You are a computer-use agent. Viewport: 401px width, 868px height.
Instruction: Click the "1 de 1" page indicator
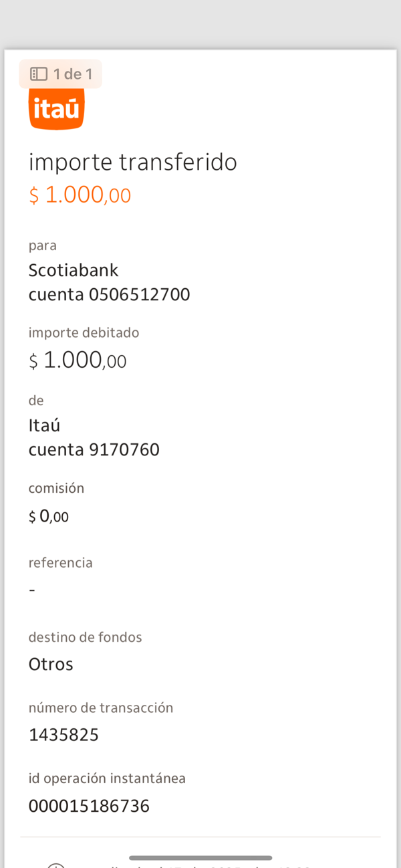(x=72, y=74)
